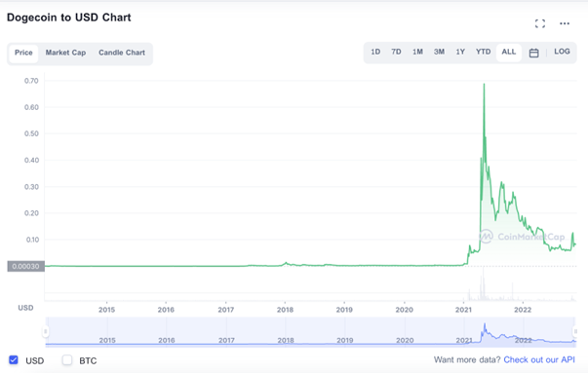588x373 pixels.
Task: Check the BTC checkbox
Action: [67, 360]
